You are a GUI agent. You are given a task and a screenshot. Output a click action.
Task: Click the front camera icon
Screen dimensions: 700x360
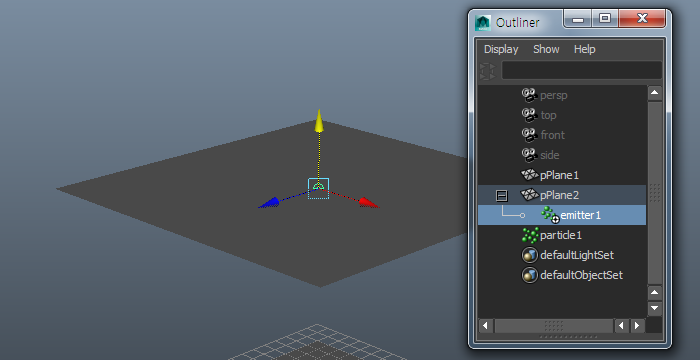click(529, 135)
